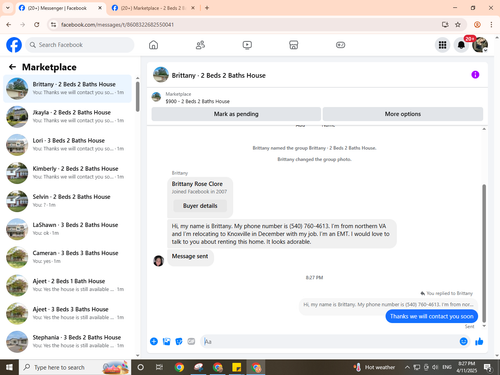This screenshot has height=375, width=500.
Task: Open Cameran 3 Beds 3 Baths conversation
Action: 67,257
